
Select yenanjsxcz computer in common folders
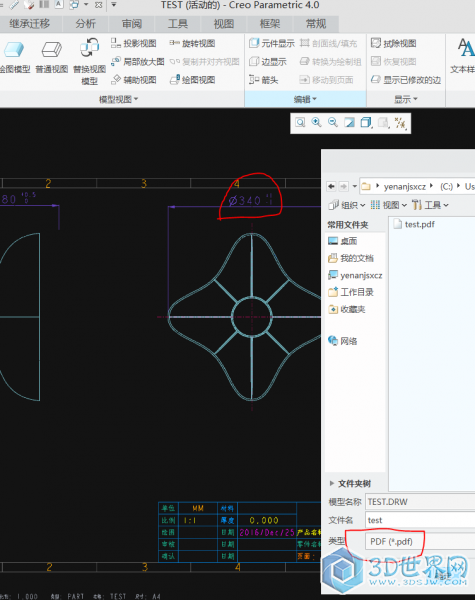pyautogui.click(x=355, y=275)
